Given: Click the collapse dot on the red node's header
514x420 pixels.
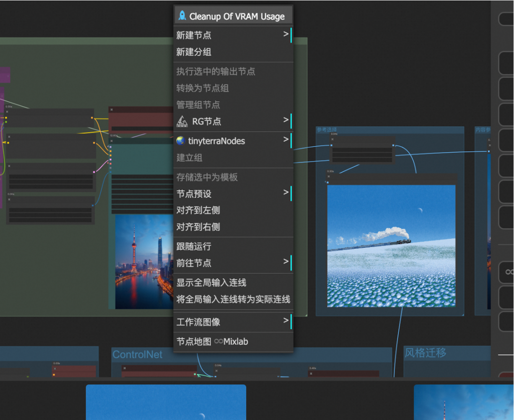Looking at the screenshot, I should pos(112,109).
